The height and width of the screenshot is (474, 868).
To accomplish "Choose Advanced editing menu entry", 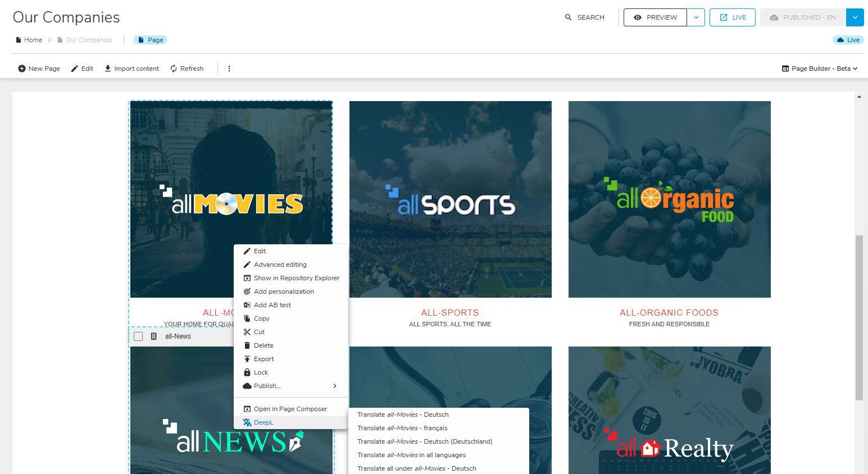I will click(x=291, y=265).
